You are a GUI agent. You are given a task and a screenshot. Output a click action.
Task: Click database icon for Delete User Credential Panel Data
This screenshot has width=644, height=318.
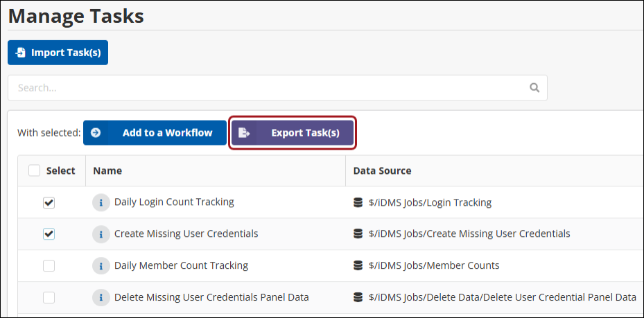click(358, 297)
